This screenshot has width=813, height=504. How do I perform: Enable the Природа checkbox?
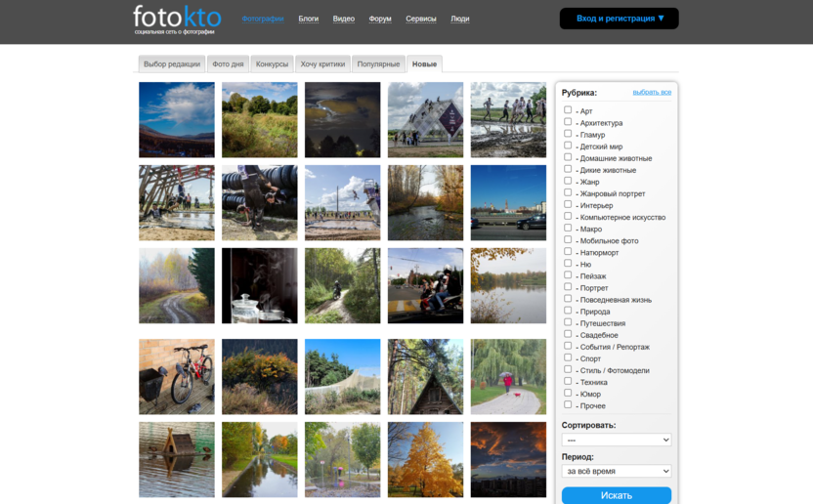tap(568, 311)
